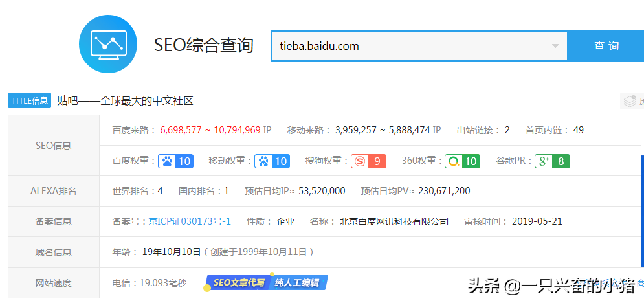Click the Google PR 8 badge
The width and height of the screenshot is (644, 303).
[552, 161]
